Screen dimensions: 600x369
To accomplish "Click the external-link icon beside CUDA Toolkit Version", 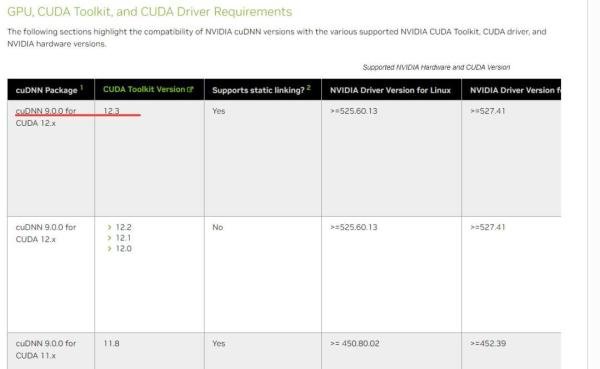I will point(190,90).
